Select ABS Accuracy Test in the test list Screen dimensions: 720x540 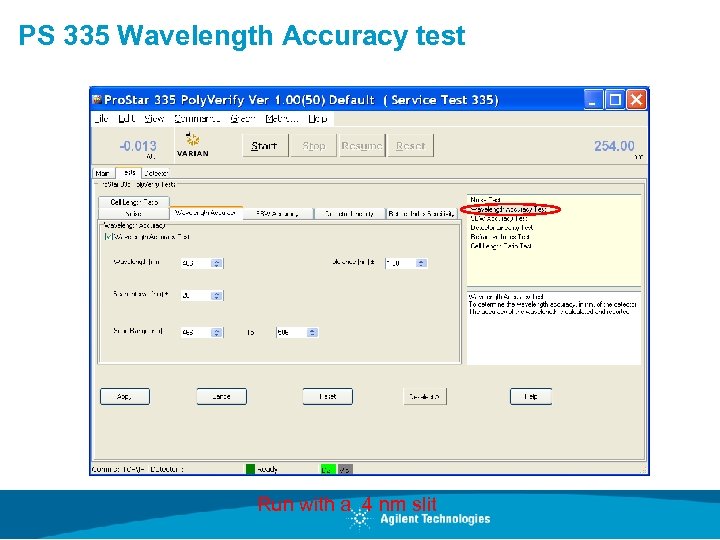pos(499,219)
